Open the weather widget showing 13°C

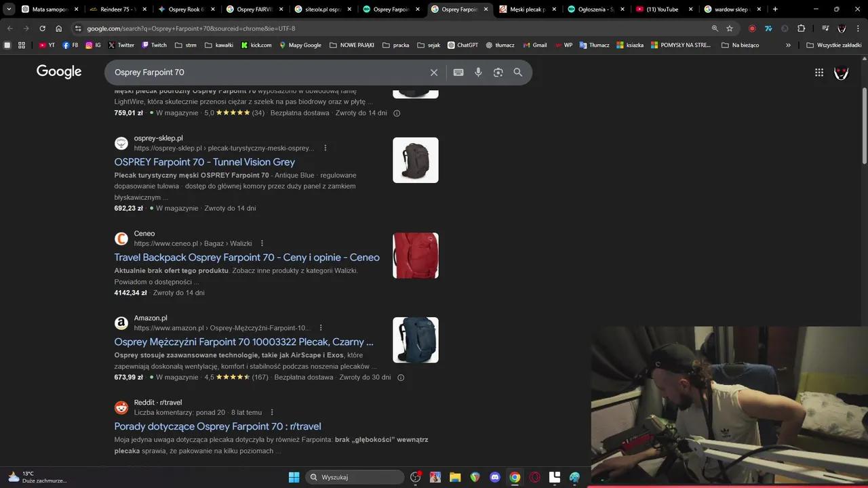(x=37, y=477)
